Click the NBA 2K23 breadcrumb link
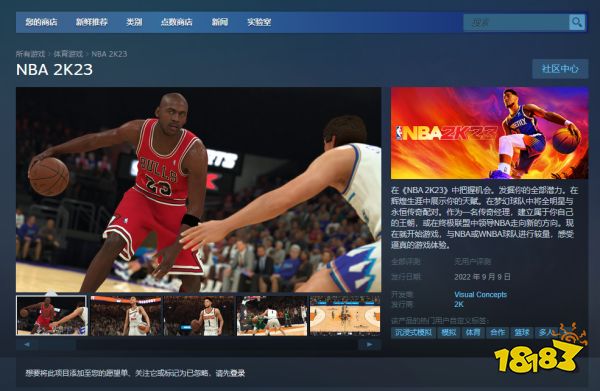600x391 pixels. point(109,54)
